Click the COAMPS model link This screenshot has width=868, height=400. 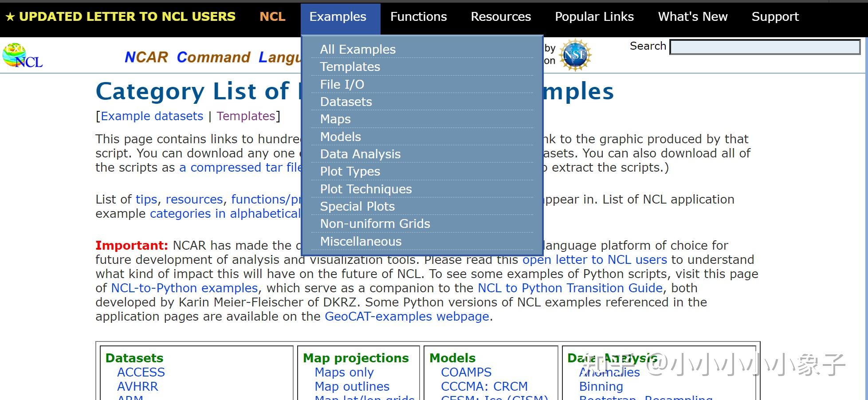pos(466,372)
